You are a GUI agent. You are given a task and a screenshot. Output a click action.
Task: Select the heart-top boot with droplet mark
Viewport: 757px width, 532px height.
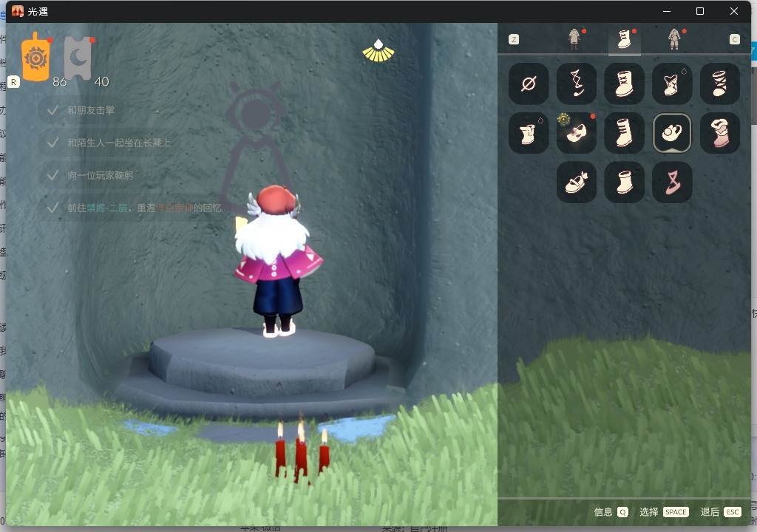[x=672, y=83]
